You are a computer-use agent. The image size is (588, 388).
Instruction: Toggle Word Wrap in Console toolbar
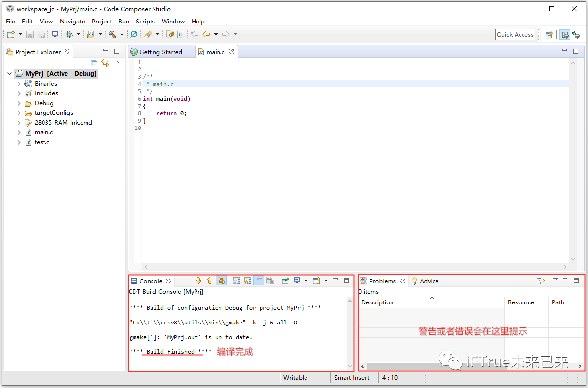[x=259, y=280]
